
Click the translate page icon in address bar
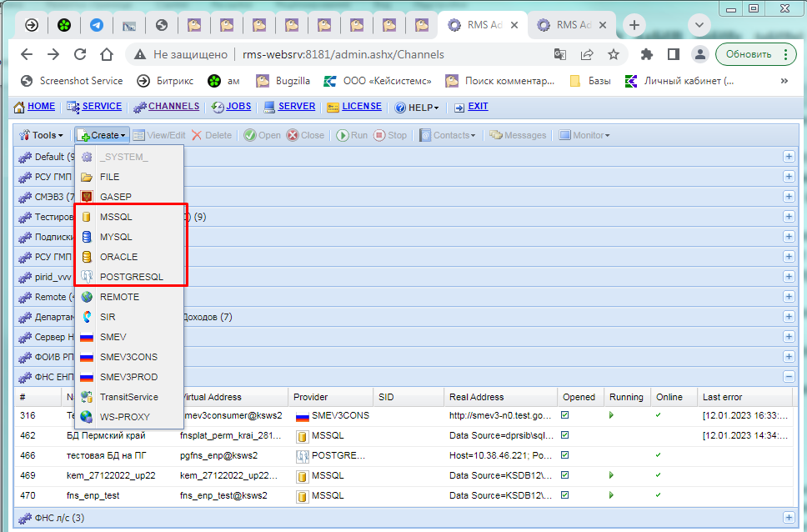[560, 54]
